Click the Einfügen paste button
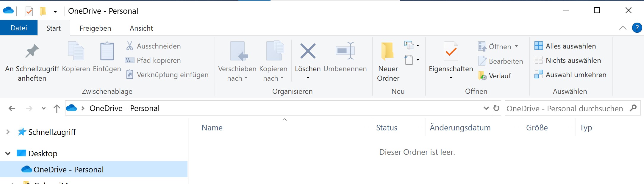This screenshot has width=644, height=184. pos(107,57)
